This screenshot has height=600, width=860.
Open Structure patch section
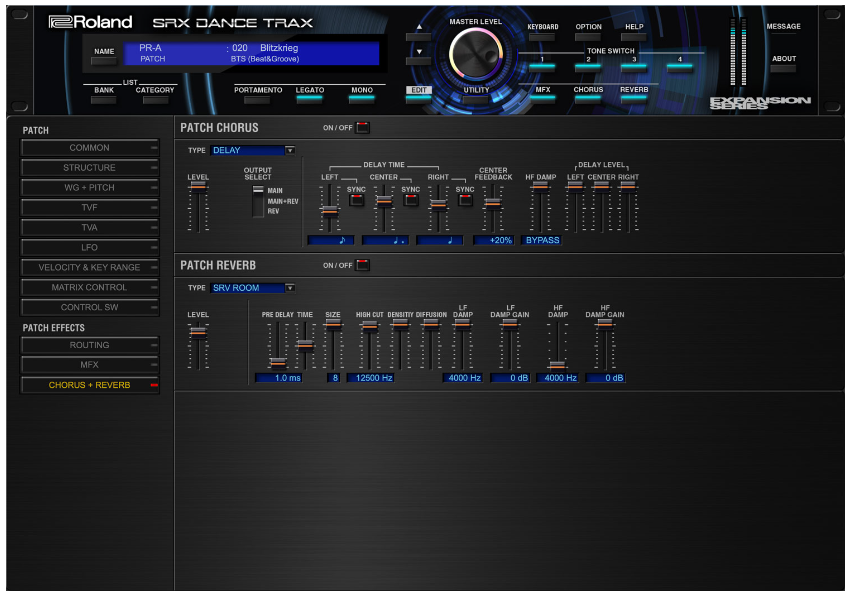click(89, 167)
